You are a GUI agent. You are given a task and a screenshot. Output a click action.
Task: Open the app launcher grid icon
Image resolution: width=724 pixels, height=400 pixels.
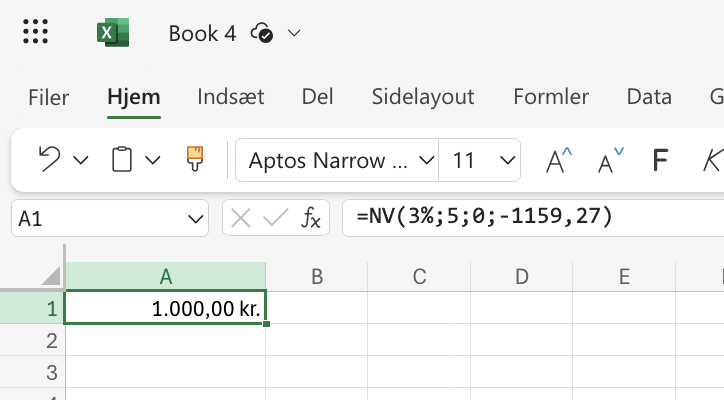point(36,32)
